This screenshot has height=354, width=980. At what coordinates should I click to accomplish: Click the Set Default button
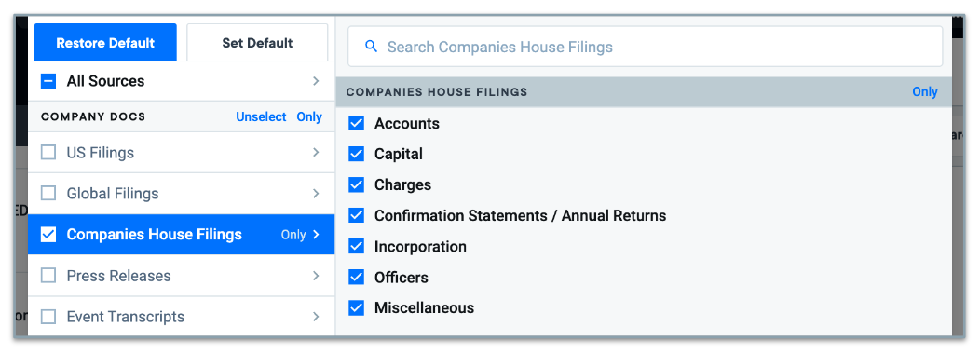point(257,43)
